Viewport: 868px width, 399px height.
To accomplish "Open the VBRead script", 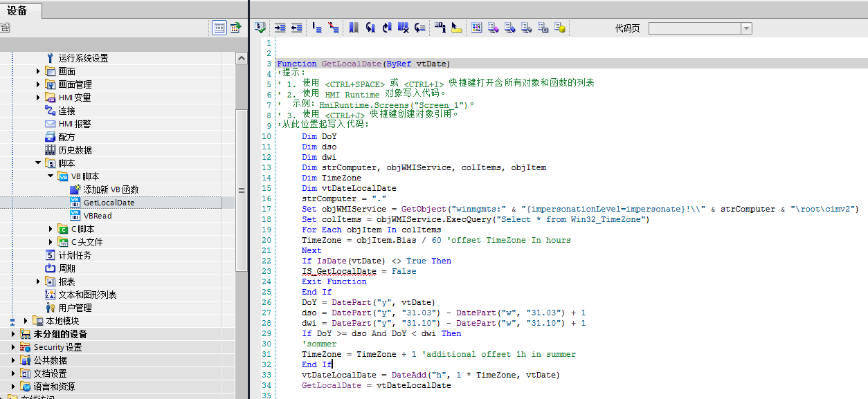I will pyautogui.click(x=98, y=216).
